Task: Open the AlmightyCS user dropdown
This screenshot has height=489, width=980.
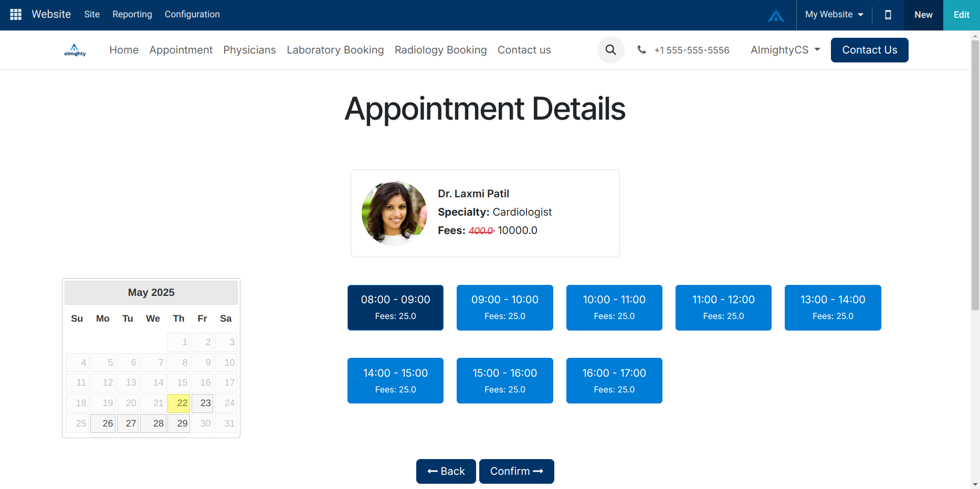Action: [785, 50]
